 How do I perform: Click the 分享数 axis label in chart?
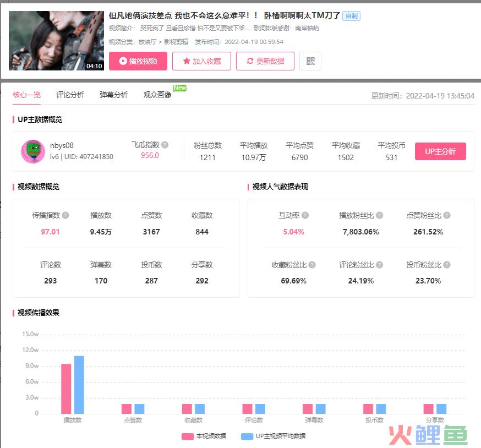(435, 420)
